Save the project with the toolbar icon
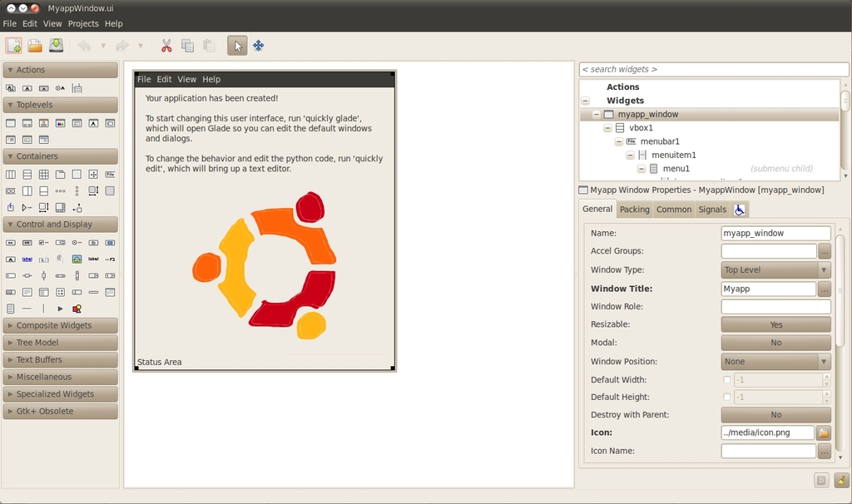This screenshot has width=852, height=504. (x=56, y=46)
